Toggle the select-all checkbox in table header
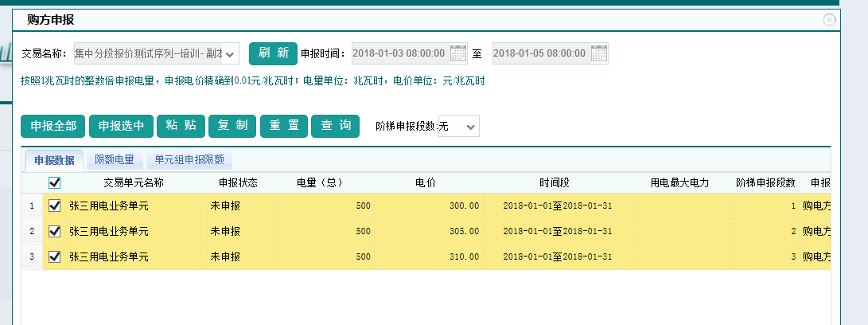Viewport: 868px width, 325px height. 55,182
